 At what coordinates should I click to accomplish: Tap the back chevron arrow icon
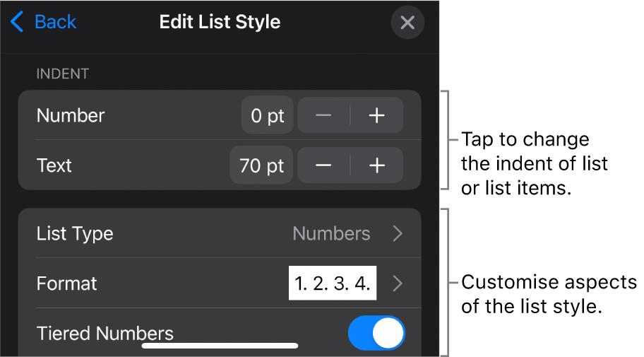click(17, 22)
